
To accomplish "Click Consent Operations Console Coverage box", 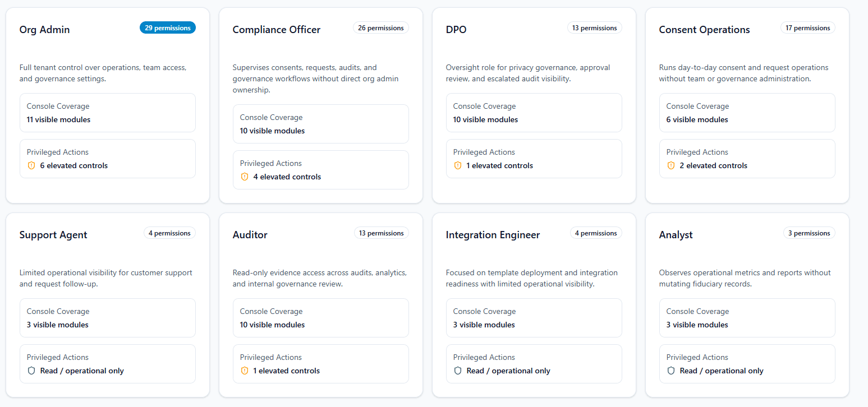I will (x=747, y=113).
